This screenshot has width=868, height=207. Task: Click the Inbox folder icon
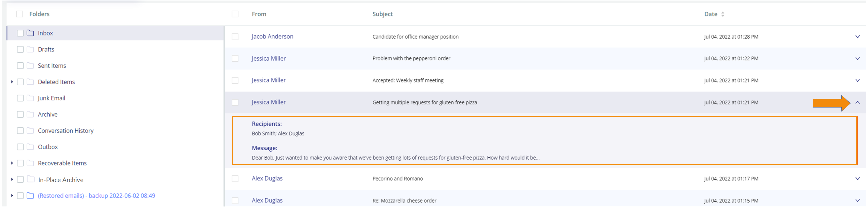point(30,33)
